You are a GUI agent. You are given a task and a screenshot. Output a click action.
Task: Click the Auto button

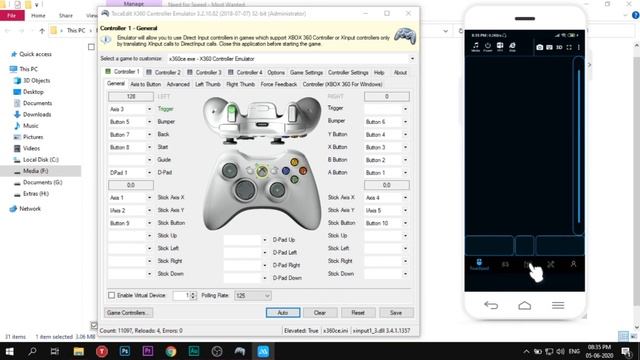pyautogui.click(x=283, y=313)
